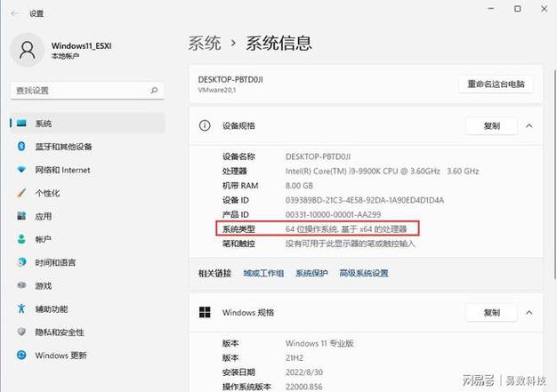557x392 pixels.
Task: Collapse the Windows 规格 section chevron
Action: pyautogui.click(x=529, y=312)
